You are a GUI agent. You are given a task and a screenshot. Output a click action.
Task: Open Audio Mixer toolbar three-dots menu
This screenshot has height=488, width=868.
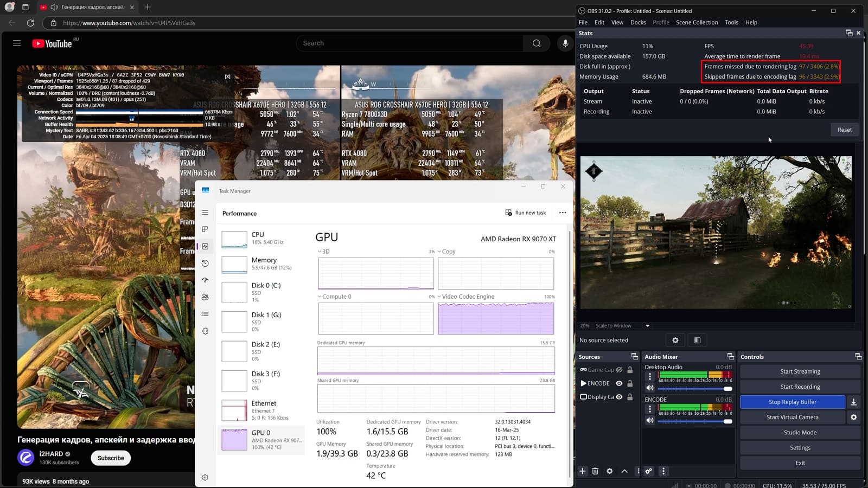[663, 471]
